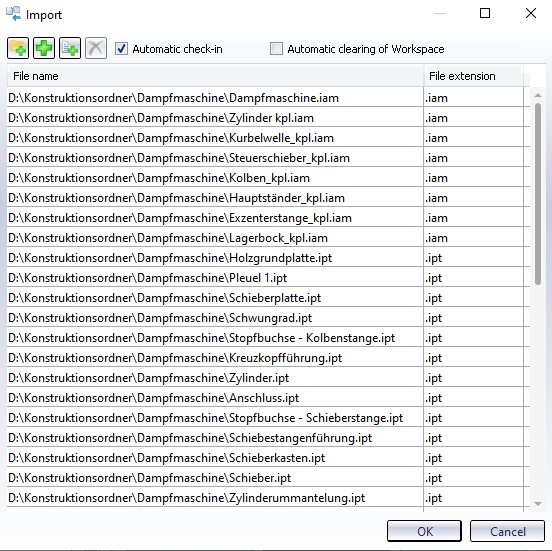This screenshot has width=552, height=551.
Task: Select the Schieberplatte.ipt row
Action: point(268,298)
